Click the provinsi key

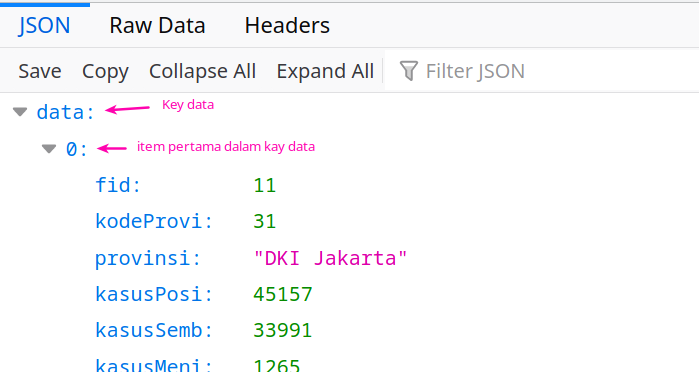tap(148, 258)
